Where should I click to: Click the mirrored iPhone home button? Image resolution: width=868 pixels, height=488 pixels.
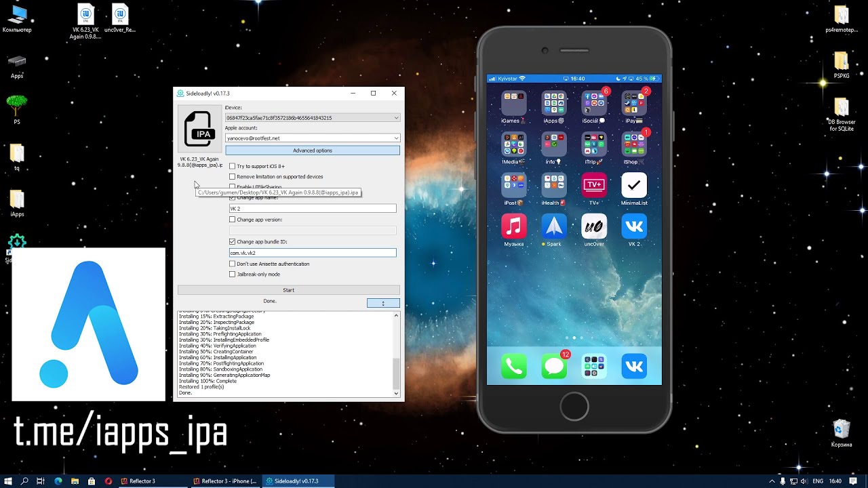point(574,407)
